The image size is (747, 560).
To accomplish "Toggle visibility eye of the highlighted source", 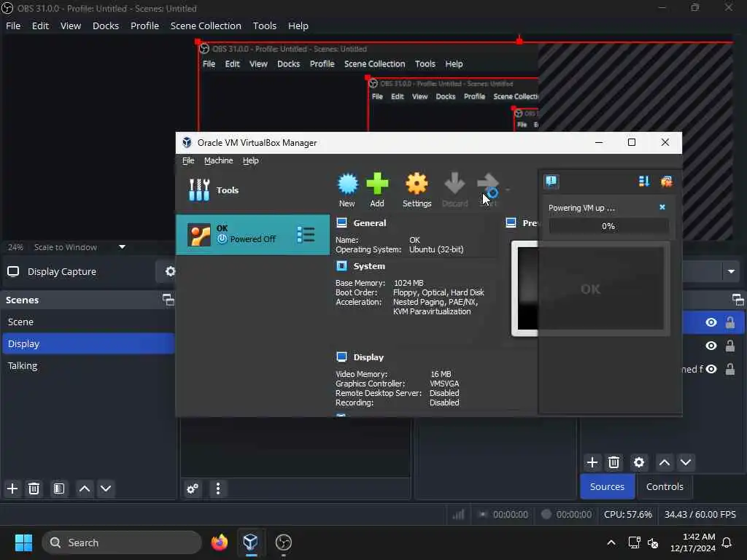I will [x=711, y=322].
